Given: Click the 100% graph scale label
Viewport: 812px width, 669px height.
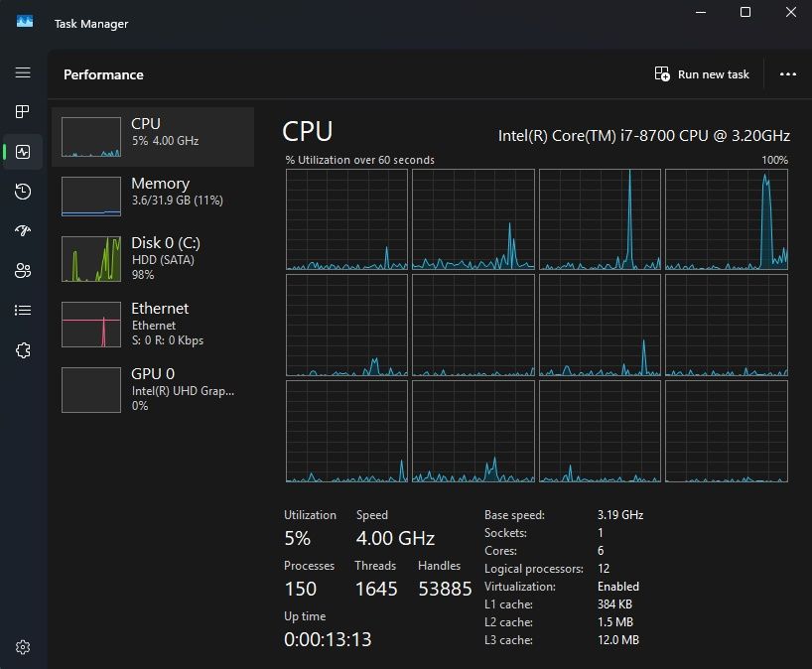Looking at the screenshot, I should click(774, 160).
